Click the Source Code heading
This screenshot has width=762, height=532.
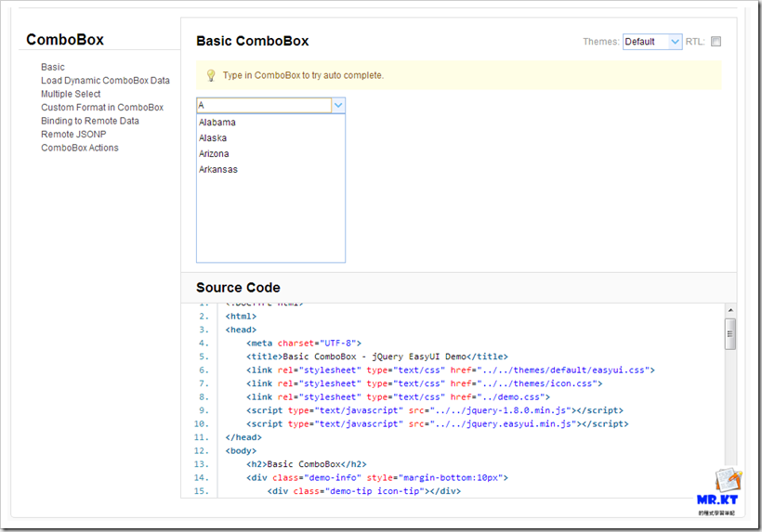click(238, 288)
